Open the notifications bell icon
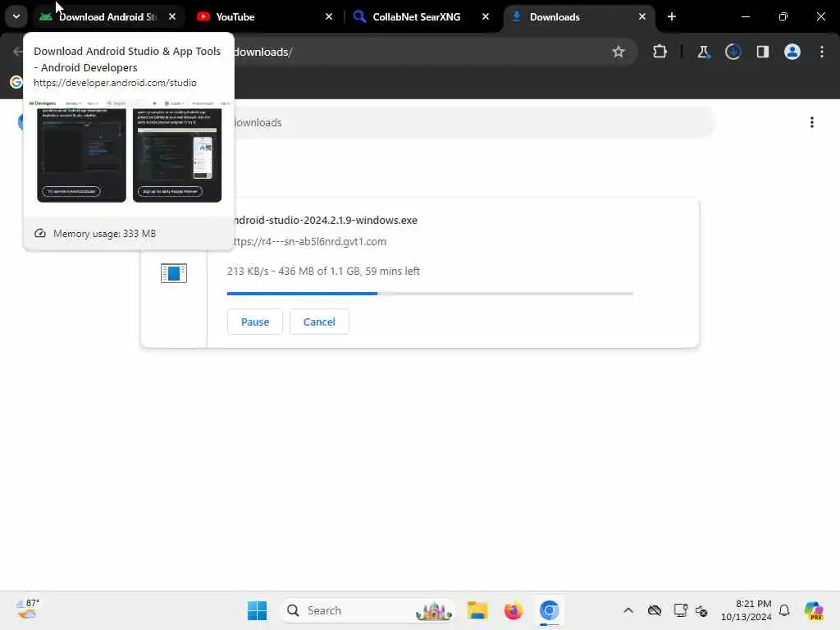 (x=784, y=610)
